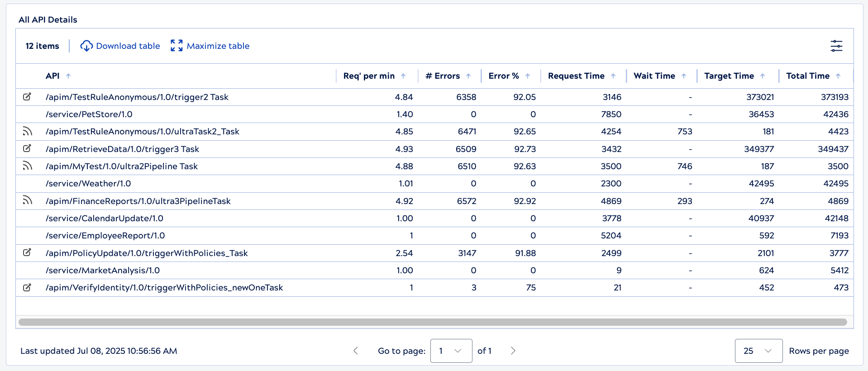Click feed icon for ultraTask2_Task row
868x371 pixels.
(28, 131)
